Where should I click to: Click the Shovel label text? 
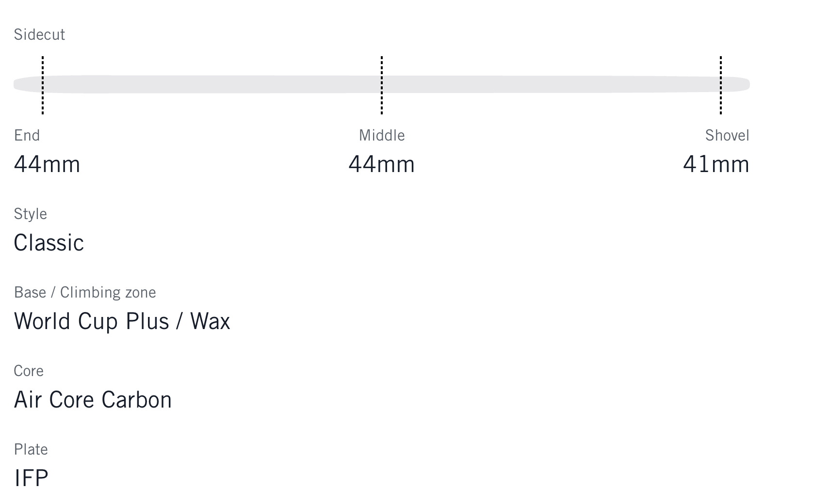coord(727,135)
